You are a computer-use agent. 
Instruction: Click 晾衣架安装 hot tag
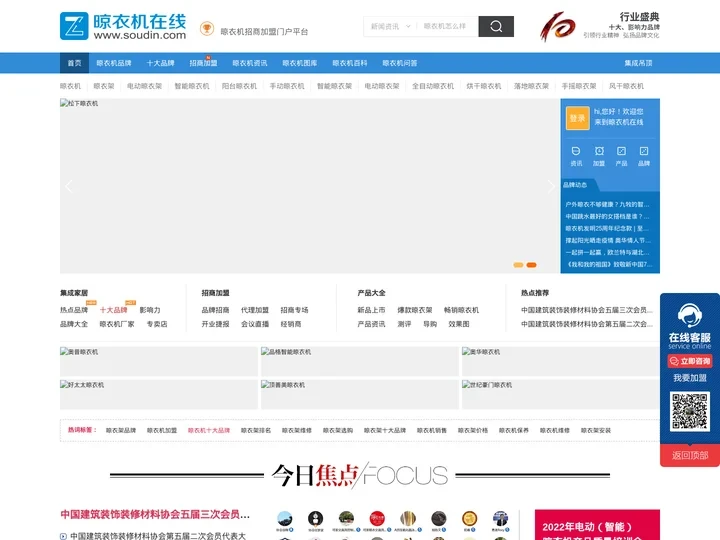point(596,430)
